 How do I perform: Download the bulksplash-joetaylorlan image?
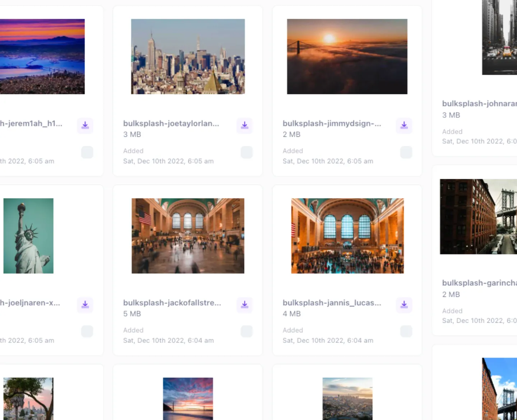(x=244, y=125)
